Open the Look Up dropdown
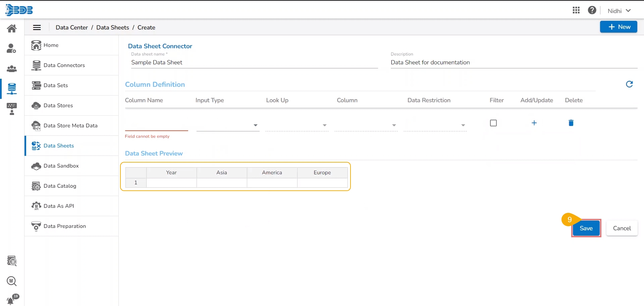 coord(297,125)
